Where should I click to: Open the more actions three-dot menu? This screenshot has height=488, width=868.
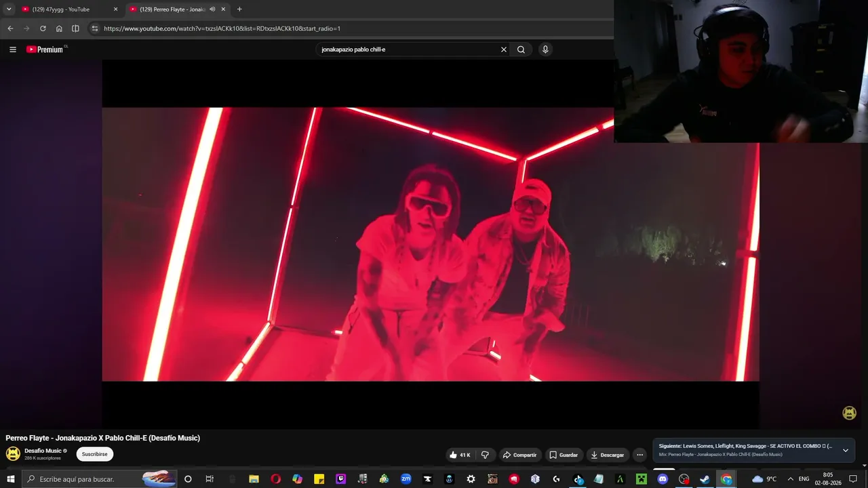(x=639, y=455)
